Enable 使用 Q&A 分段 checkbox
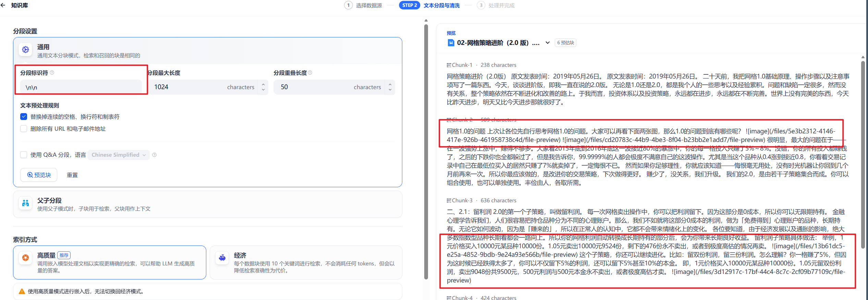868x300 pixels. pyautogui.click(x=24, y=155)
